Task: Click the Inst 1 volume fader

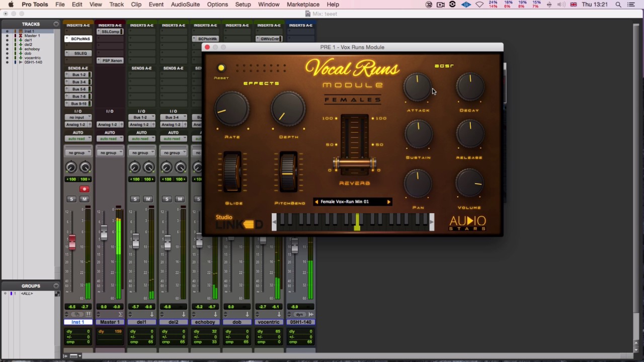Action: (x=72, y=242)
